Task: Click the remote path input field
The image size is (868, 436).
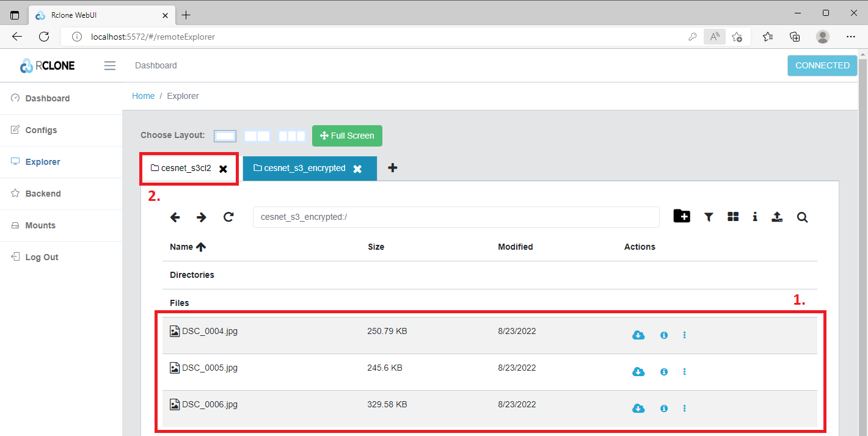Action: point(456,217)
